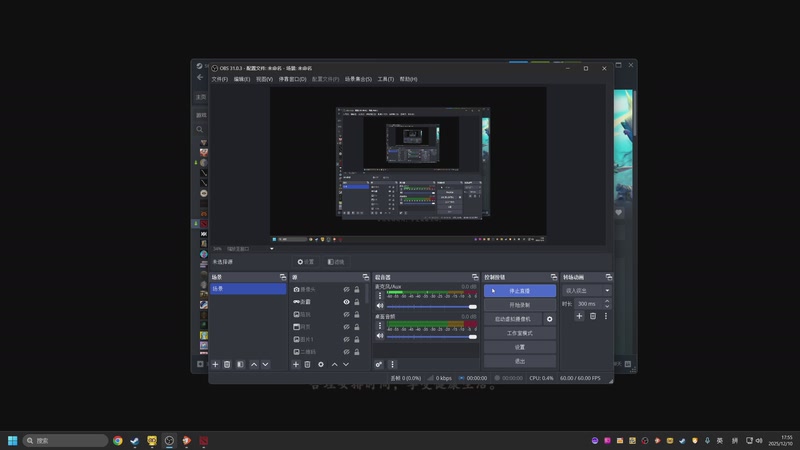Toggle the lock on the 摄像头 source

coord(357,289)
